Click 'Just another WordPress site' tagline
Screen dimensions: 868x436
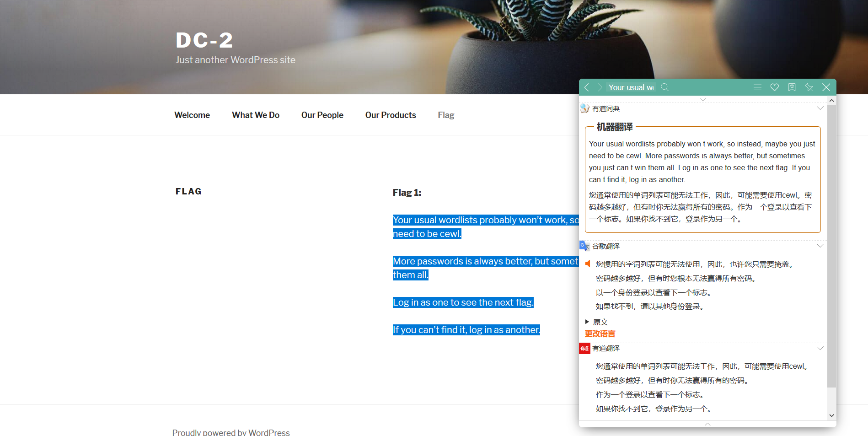pyautogui.click(x=236, y=60)
